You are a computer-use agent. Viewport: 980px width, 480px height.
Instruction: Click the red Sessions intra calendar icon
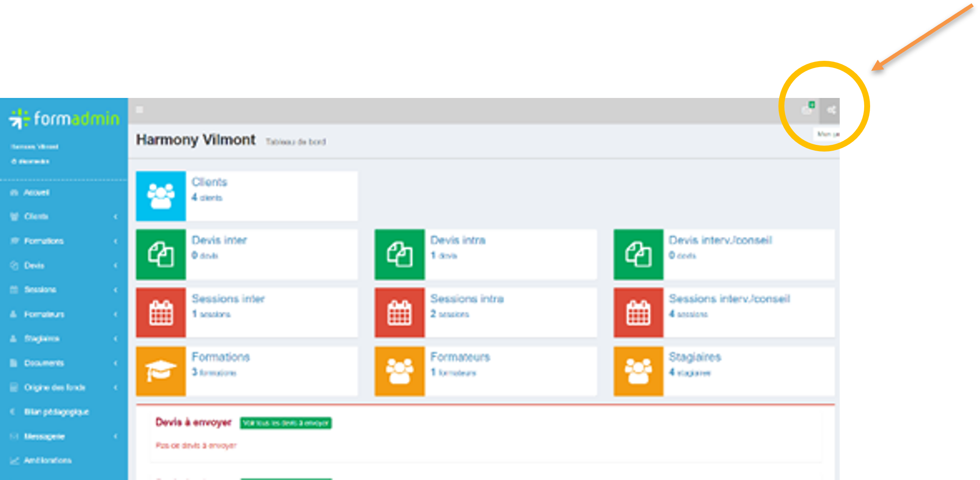[399, 313]
